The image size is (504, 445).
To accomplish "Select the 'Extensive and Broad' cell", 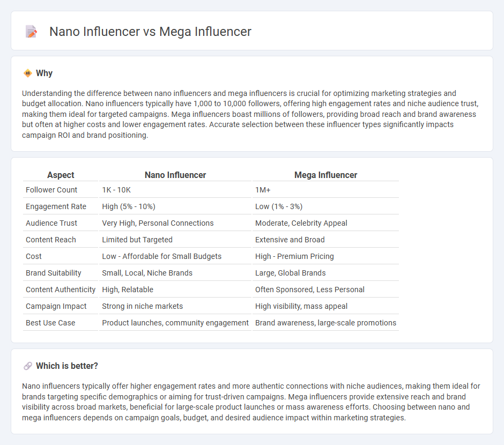I will point(290,240).
